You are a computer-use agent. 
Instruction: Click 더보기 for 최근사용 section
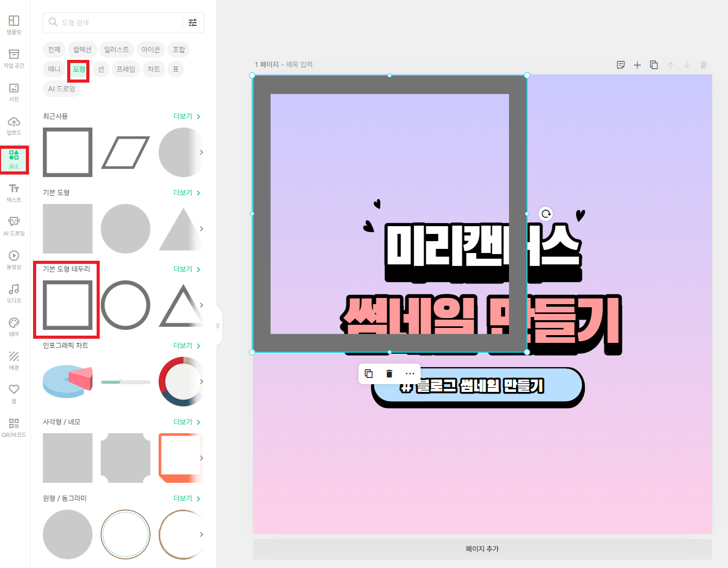(187, 117)
